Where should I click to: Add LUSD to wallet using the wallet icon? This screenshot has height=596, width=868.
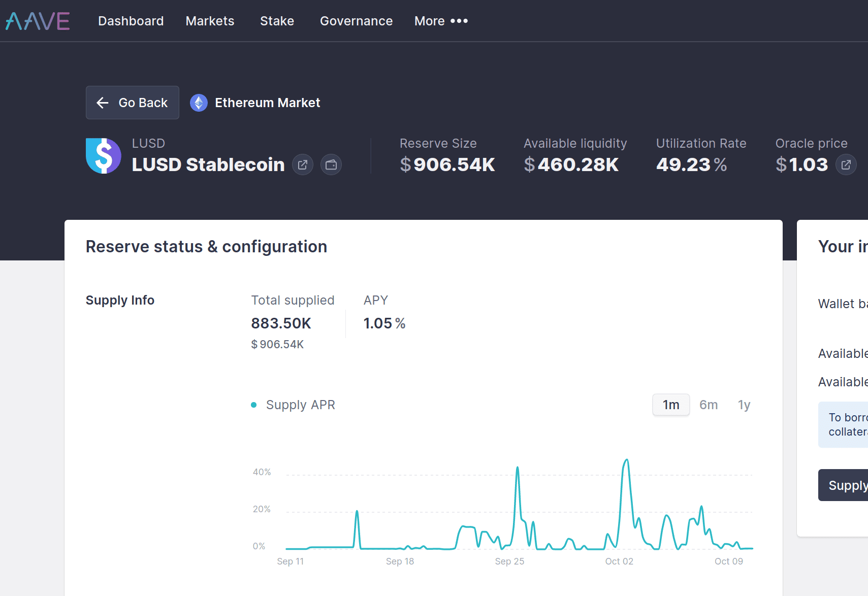(331, 164)
